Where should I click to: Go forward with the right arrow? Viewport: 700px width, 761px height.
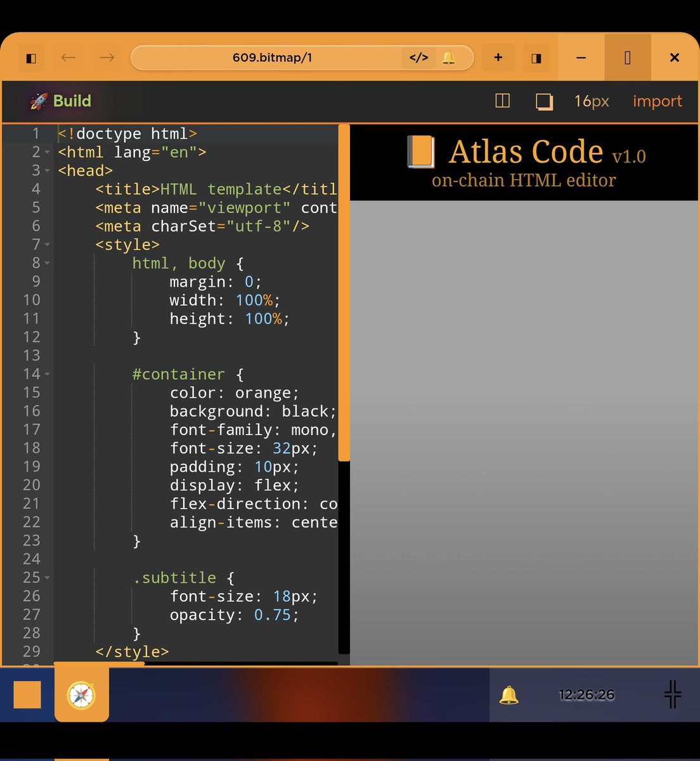(107, 58)
